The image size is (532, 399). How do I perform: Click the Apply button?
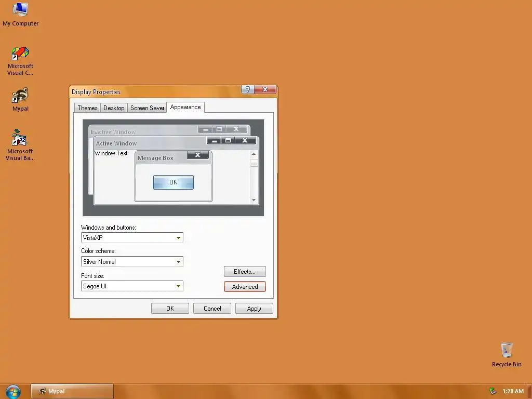pyautogui.click(x=254, y=309)
